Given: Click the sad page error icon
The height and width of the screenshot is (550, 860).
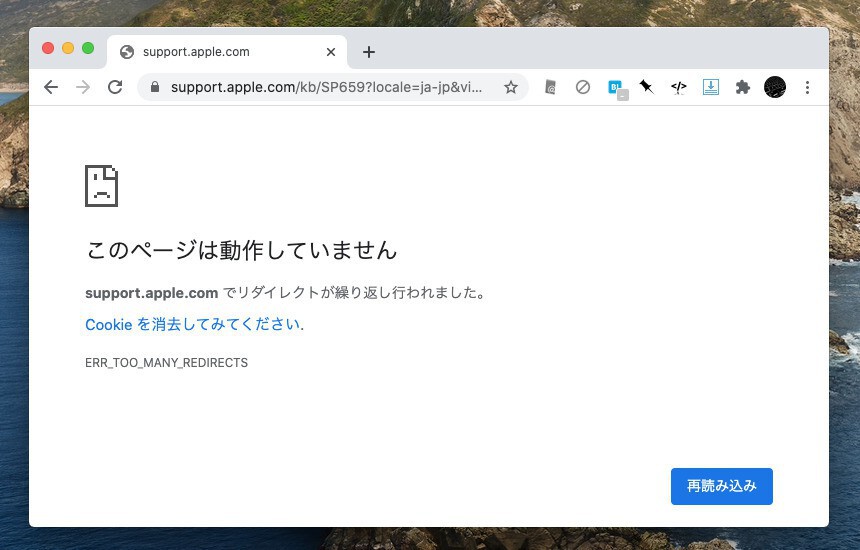Looking at the screenshot, I should 101,186.
